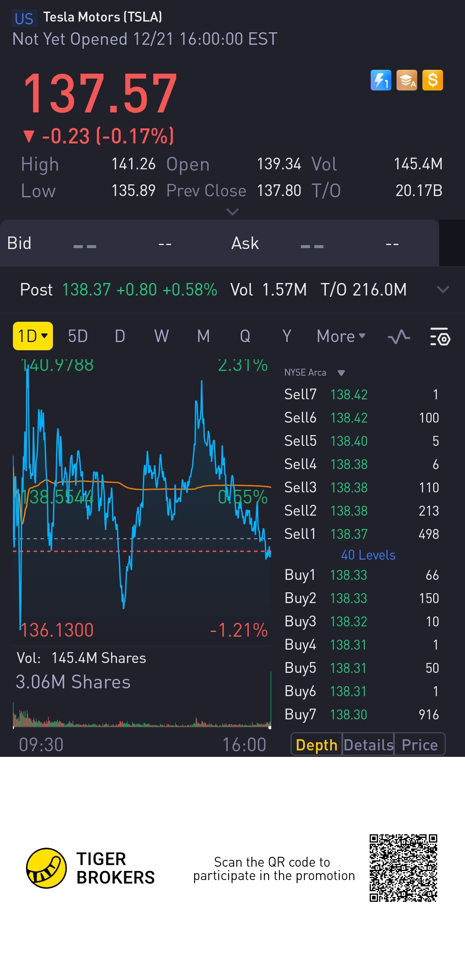This screenshot has height=980, width=465.
Task: Tap the Ask label in quote bar
Action: tap(245, 243)
